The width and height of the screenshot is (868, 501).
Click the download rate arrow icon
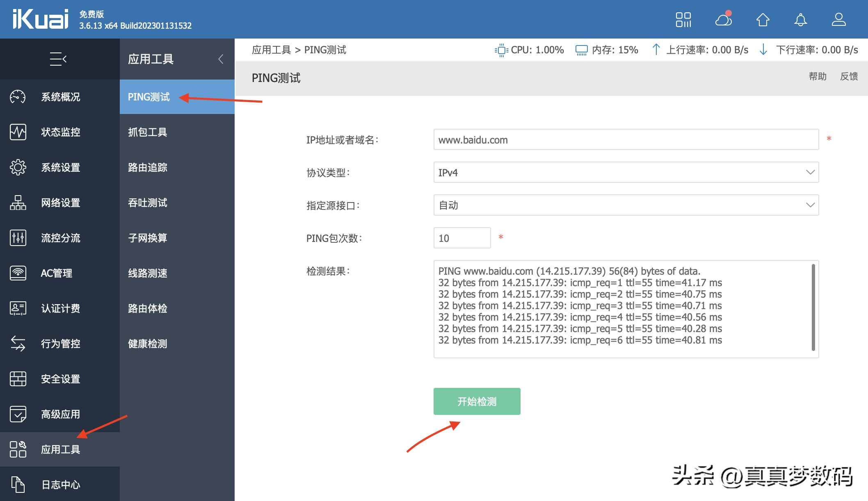[x=763, y=50]
